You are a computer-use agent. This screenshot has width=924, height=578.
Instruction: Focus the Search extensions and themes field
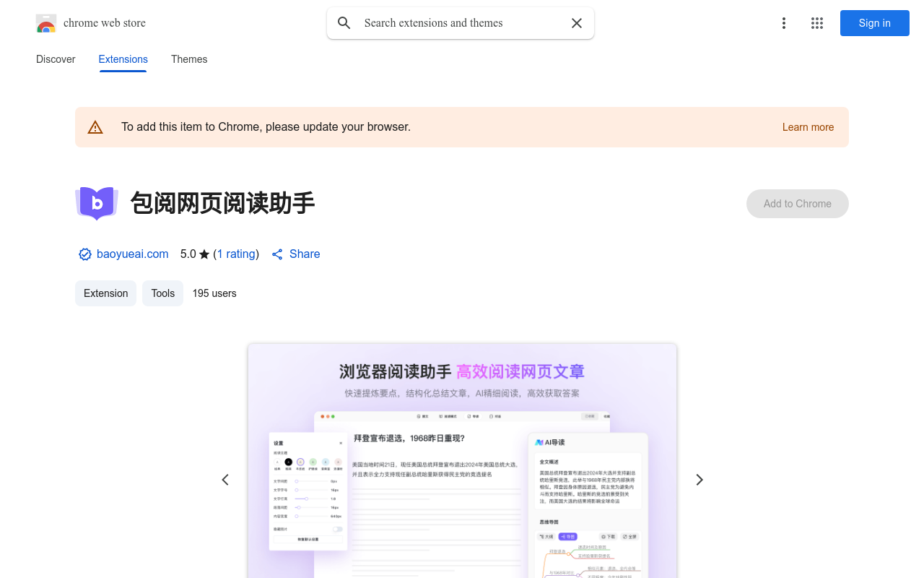point(461,23)
